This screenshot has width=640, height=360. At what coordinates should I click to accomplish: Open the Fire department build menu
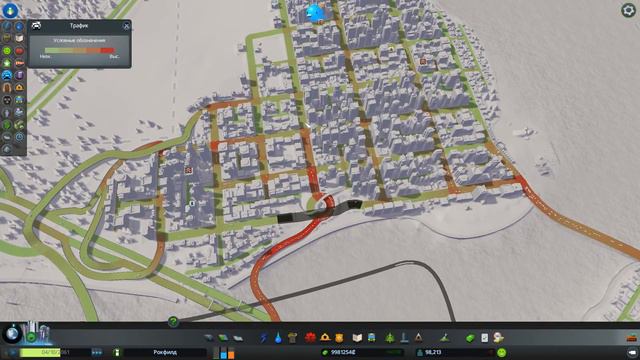coord(325,338)
